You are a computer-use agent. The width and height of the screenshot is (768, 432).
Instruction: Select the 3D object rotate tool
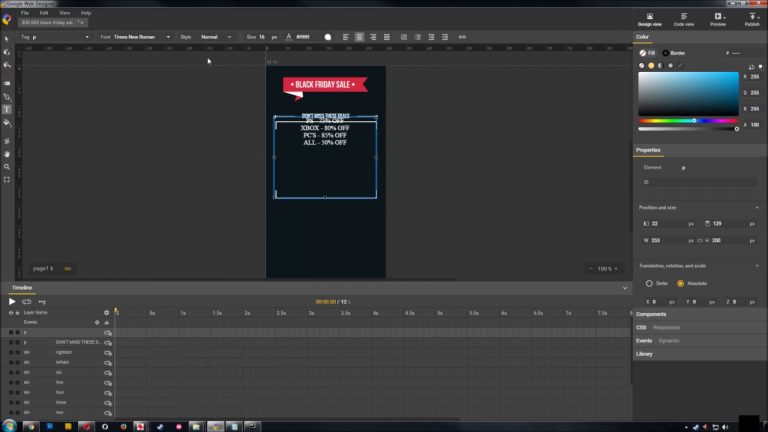pyautogui.click(x=7, y=52)
